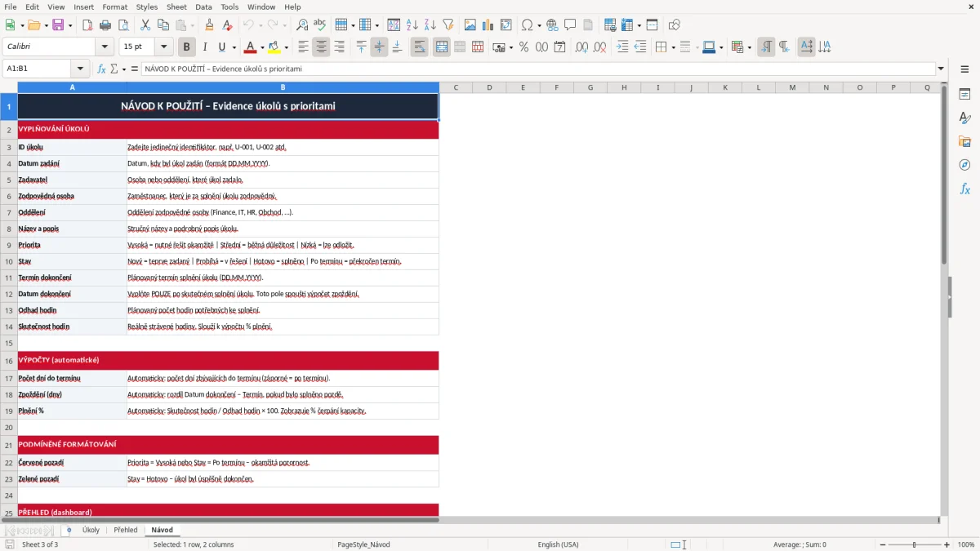The width and height of the screenshot is (980, 551).
Task: Toggle Align Right
Action: [339, 47]
